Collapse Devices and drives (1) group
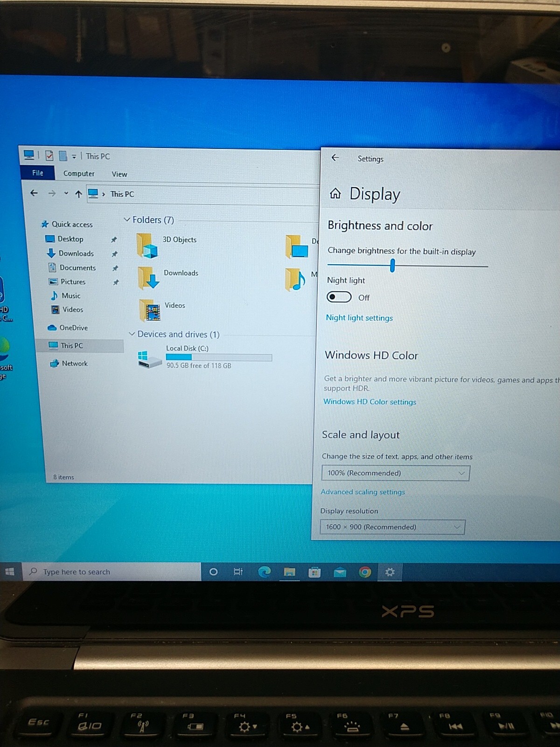Screen dimensions: 560x747 [132, 334]
